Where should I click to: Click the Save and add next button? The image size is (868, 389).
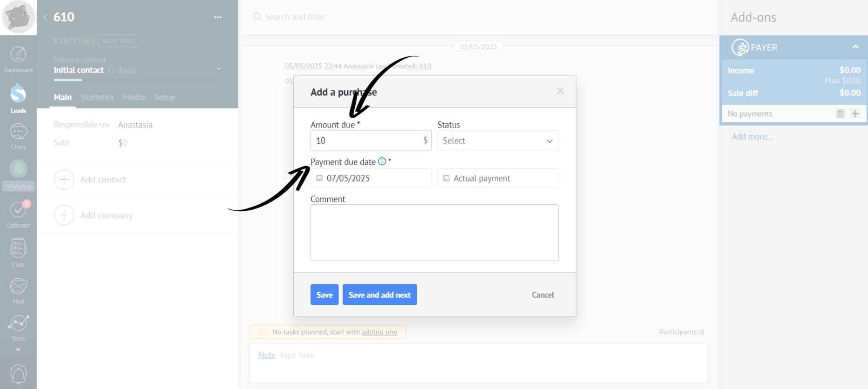[x=379, y=295]
